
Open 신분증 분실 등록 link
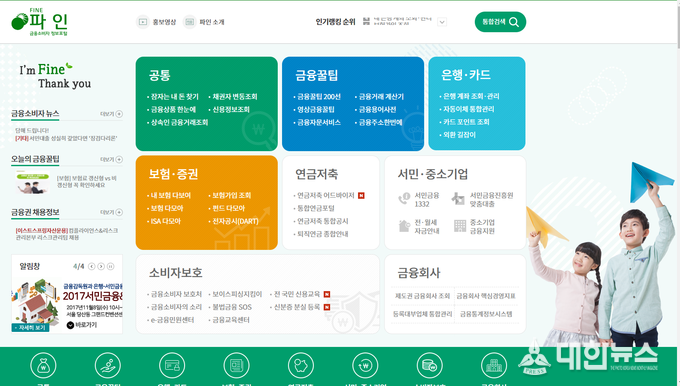[x=296, y=307]
